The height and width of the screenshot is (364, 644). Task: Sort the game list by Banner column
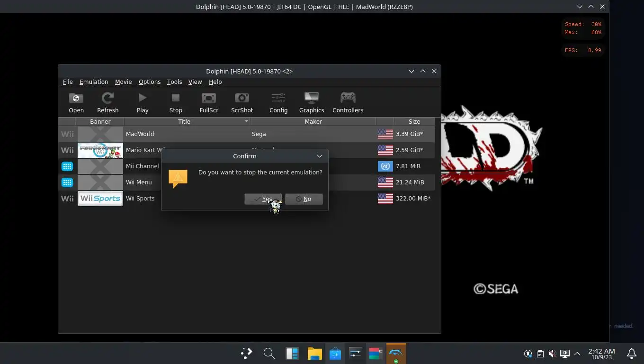100,122
